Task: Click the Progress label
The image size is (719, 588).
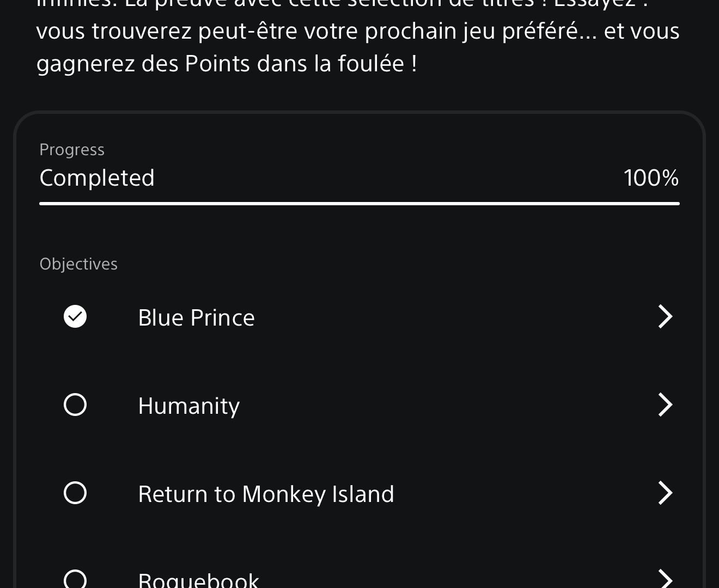Action: (x=72, y=150)
